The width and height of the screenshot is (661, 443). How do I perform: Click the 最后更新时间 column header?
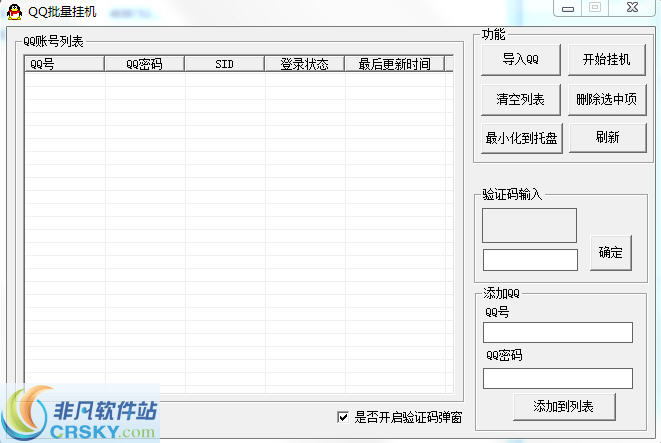[395, 64]
